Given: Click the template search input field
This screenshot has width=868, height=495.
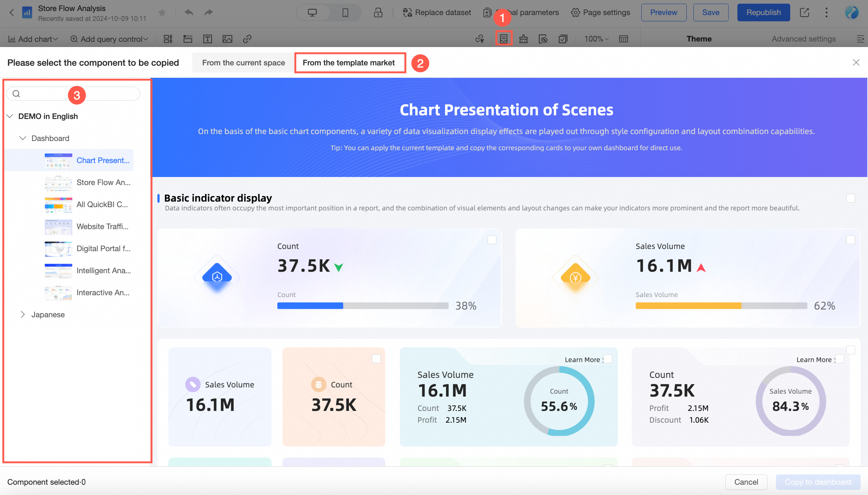Looking at the screenshot, I should pos(73,94).
